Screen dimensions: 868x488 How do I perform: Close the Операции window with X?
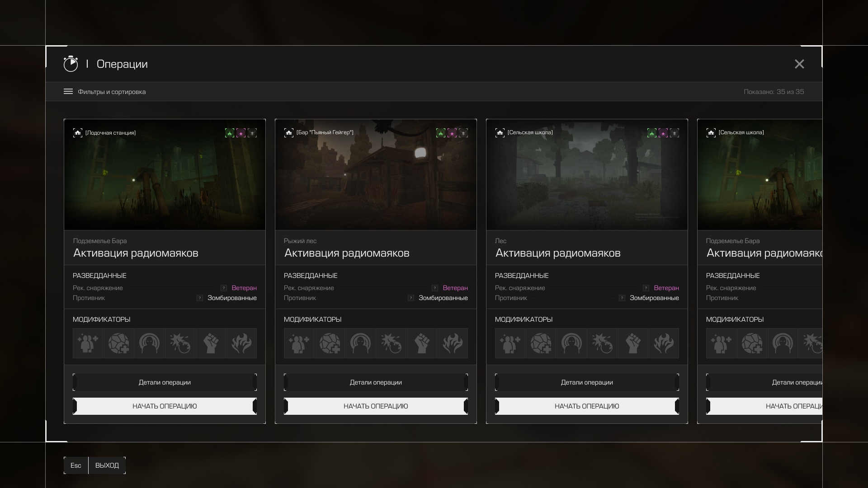799,64
